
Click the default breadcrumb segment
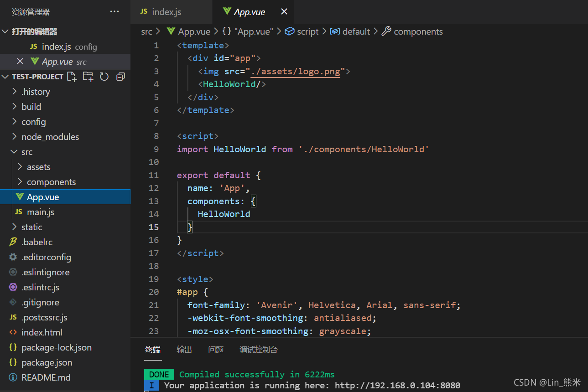pyautogui.click(x=356, y=31)
